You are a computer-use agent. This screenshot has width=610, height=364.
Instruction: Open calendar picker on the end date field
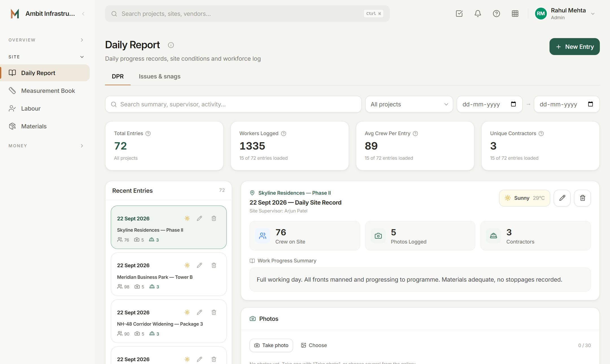coord(591,104)
